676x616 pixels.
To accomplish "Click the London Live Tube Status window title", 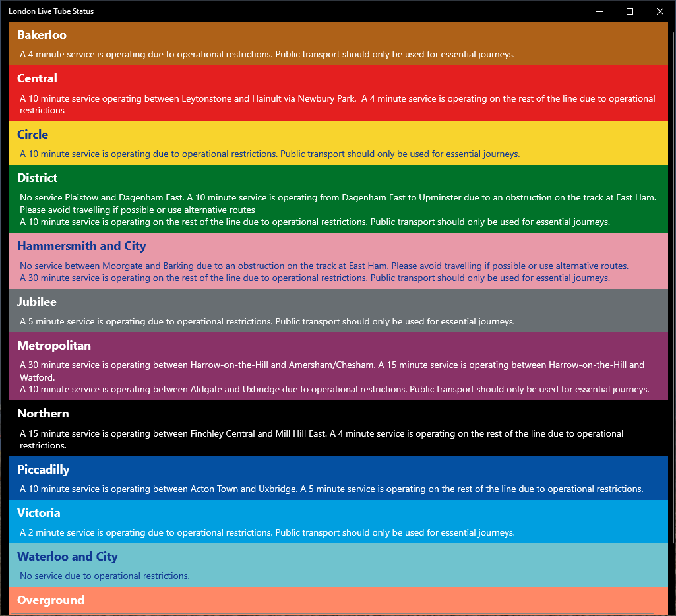I will (51, 11).
